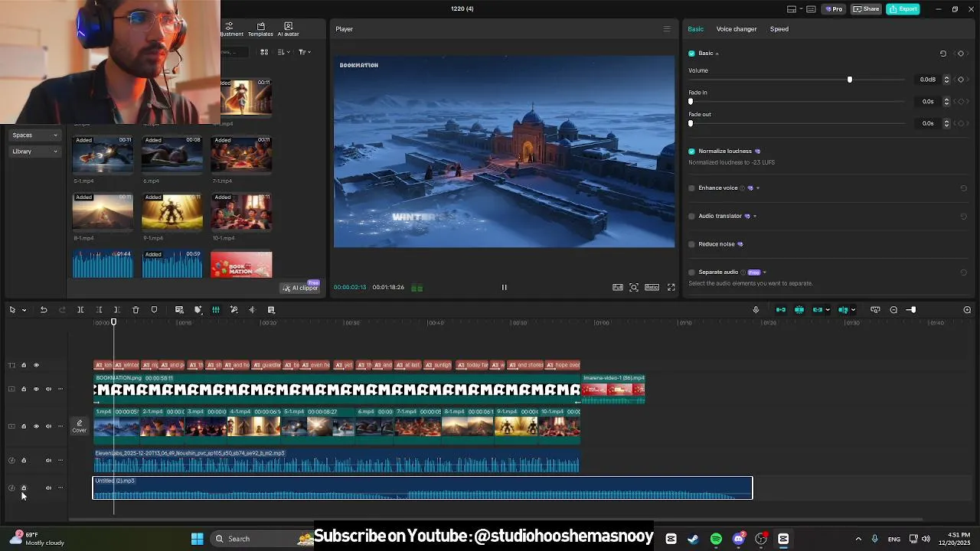Expand the Spaces dropdown
Viewport: 980px width, 551px height.
tap(35, 135)
